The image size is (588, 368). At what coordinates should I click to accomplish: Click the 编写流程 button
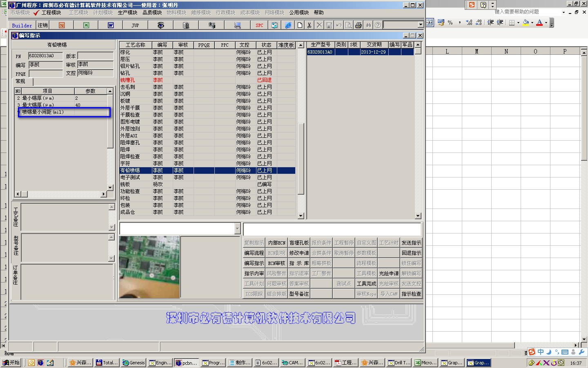[x=254, y=253]
